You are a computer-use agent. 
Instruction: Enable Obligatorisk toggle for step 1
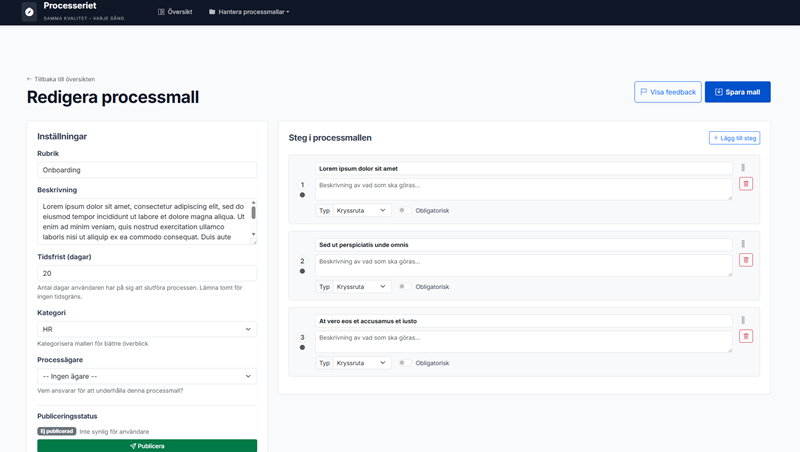[x=404, y=211]
